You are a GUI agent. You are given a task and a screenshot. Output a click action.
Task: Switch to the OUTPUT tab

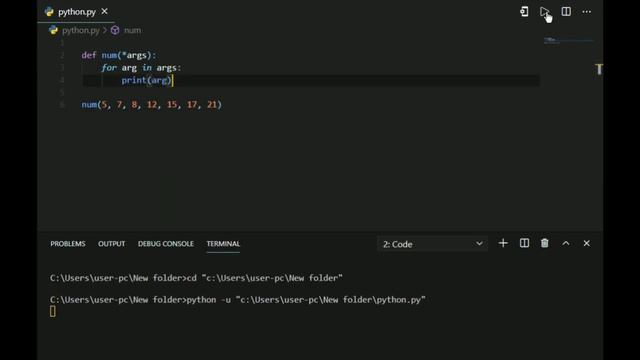tap(111, 244)
